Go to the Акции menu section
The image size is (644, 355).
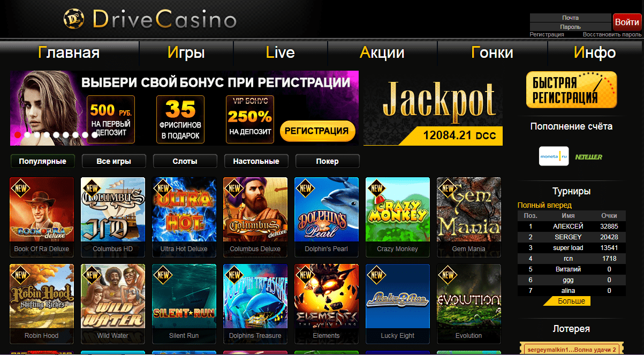point(382,52)
